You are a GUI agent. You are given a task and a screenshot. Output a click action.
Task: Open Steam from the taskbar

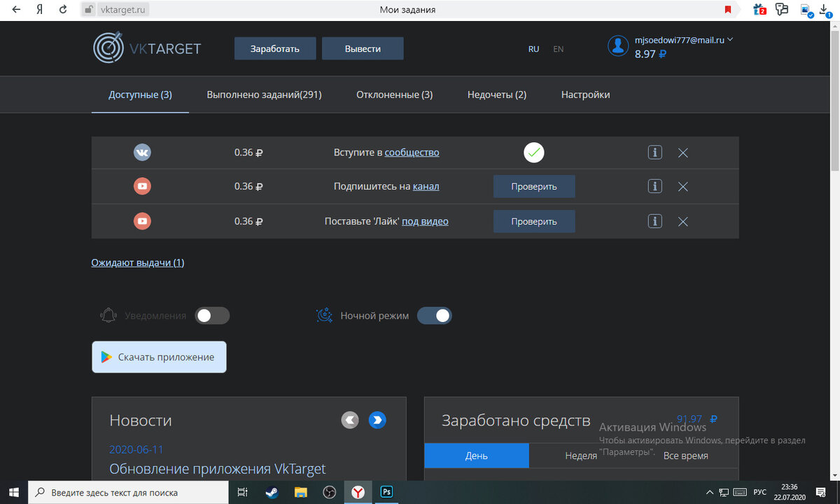271,492
